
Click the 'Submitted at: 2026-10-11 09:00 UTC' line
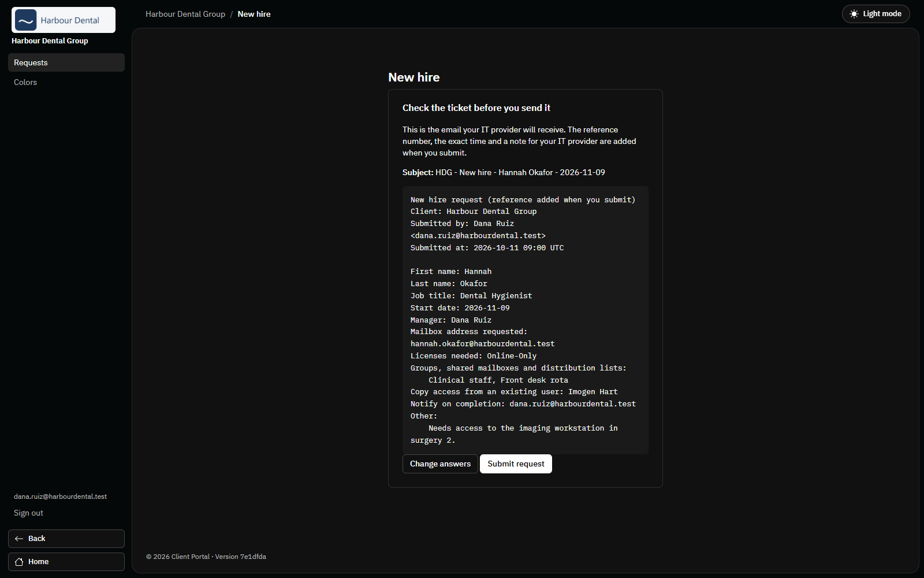[487, 248]
